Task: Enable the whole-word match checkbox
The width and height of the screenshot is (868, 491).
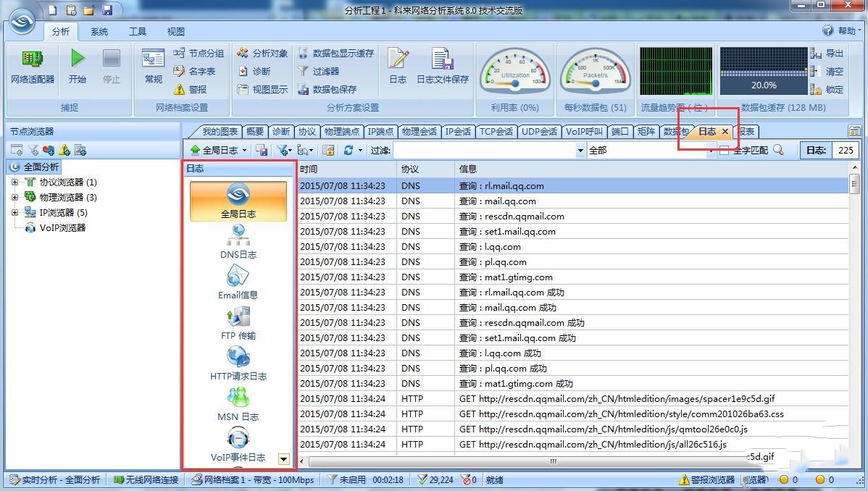Action: coord(724,150)
